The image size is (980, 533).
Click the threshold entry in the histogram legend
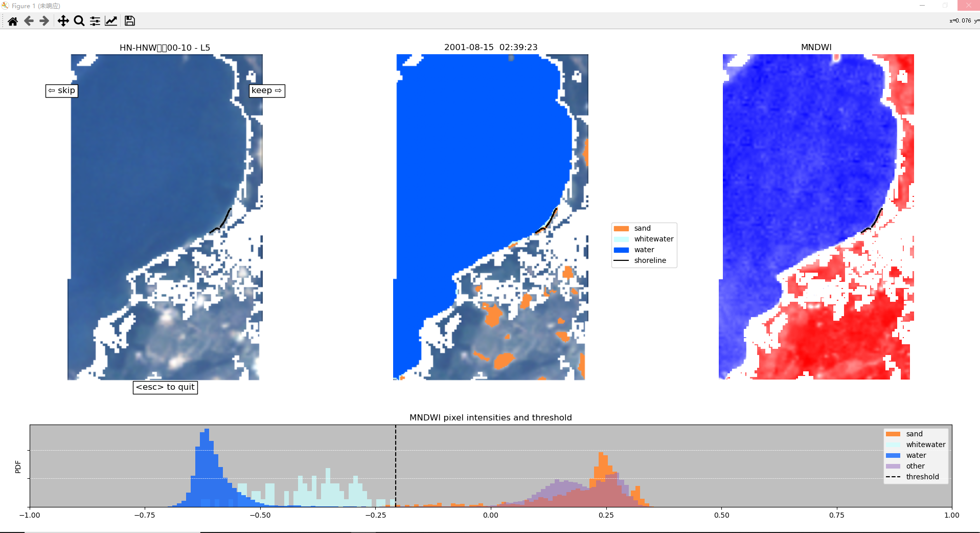(x=922, y=477)
